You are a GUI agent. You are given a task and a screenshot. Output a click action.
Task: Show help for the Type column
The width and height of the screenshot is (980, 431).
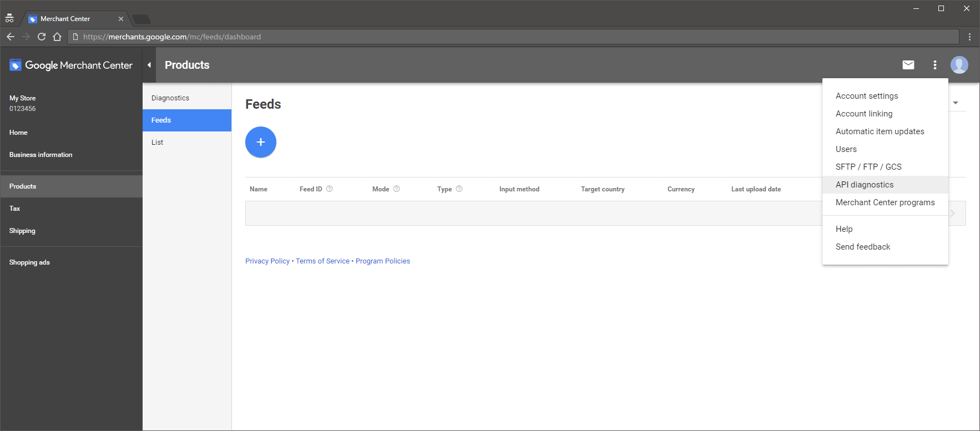click(459, 189)
